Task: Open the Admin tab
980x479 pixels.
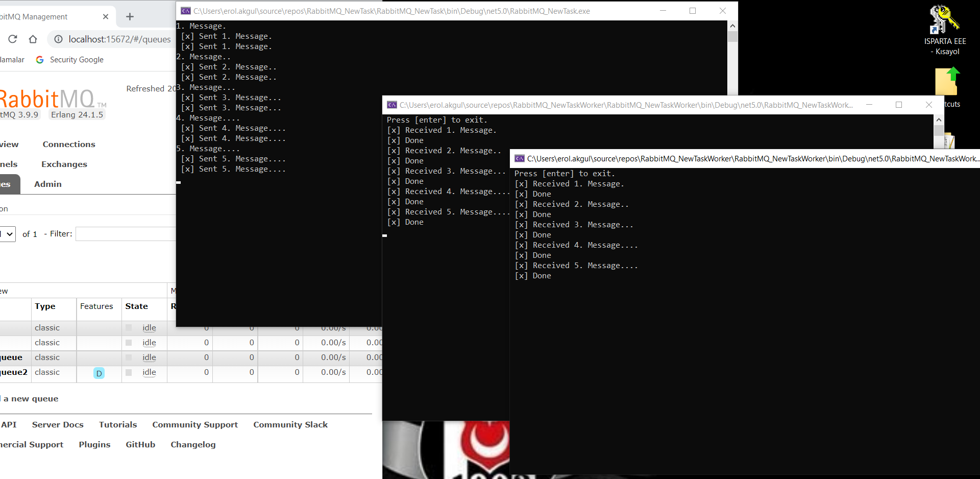Action: click(x=48, y=184)
